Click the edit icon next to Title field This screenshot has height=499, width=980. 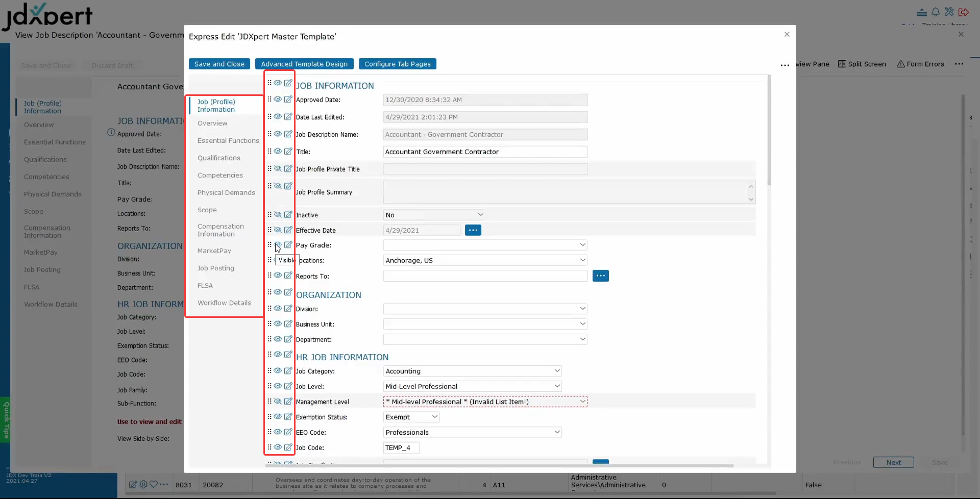point(288,152)
